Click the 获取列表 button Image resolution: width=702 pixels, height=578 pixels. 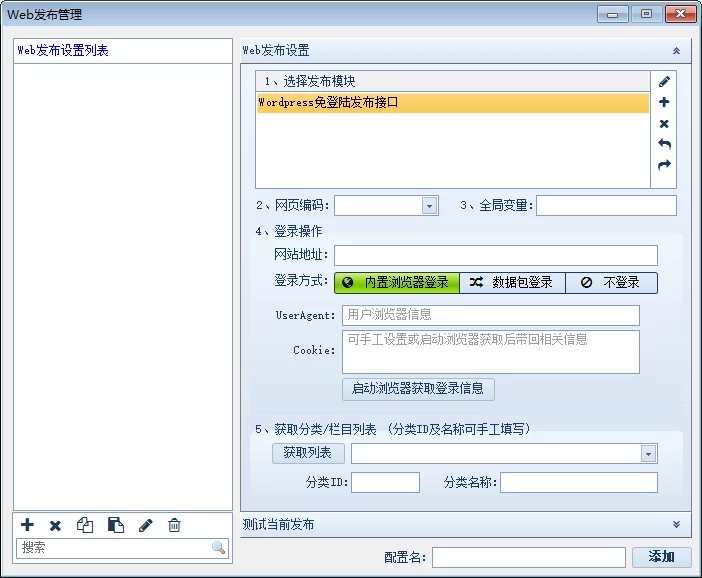[308, 453]
